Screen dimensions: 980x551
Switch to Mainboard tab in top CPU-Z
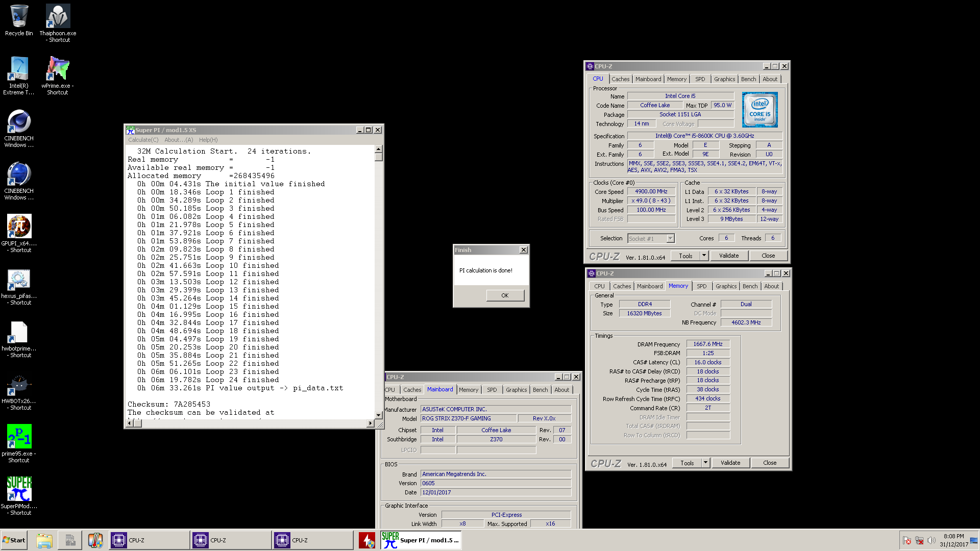[x=648, y=79]
